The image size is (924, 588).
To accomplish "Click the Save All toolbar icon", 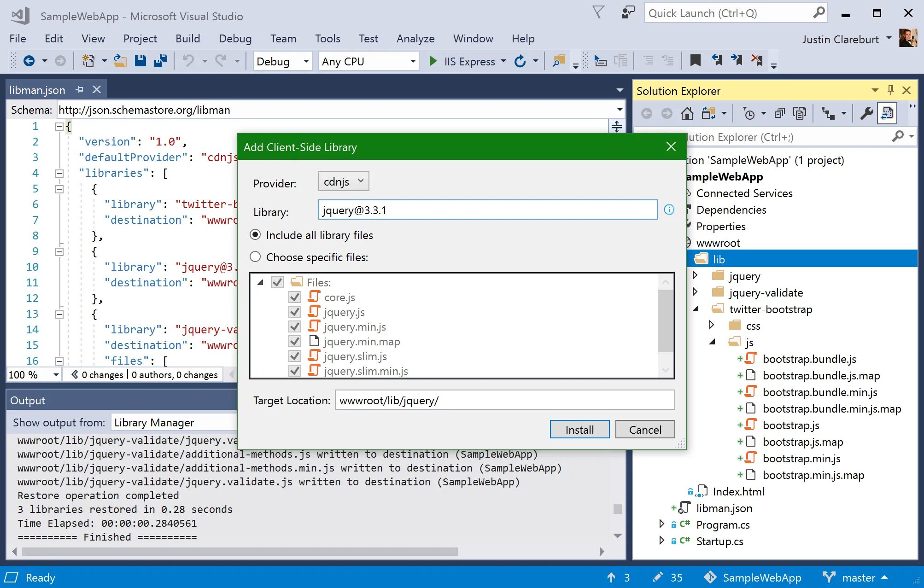I will (160, 61).
